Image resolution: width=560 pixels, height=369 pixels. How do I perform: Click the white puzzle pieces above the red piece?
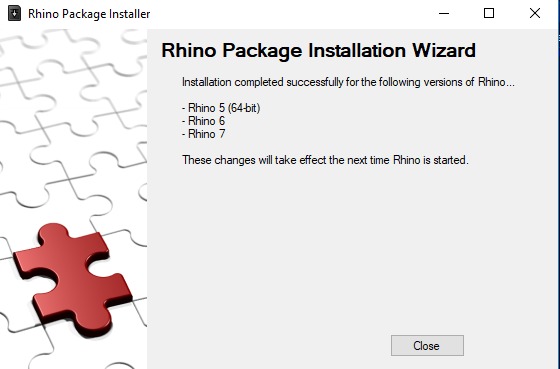73,125
